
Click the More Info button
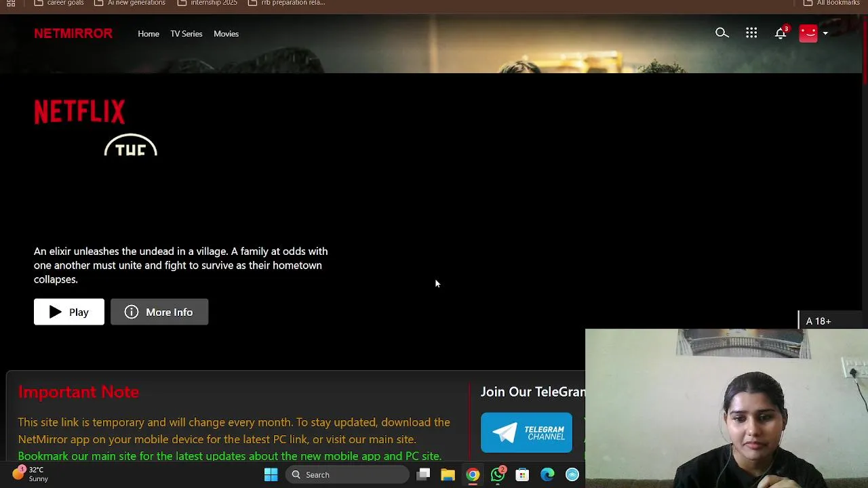[x=159, y=312]
